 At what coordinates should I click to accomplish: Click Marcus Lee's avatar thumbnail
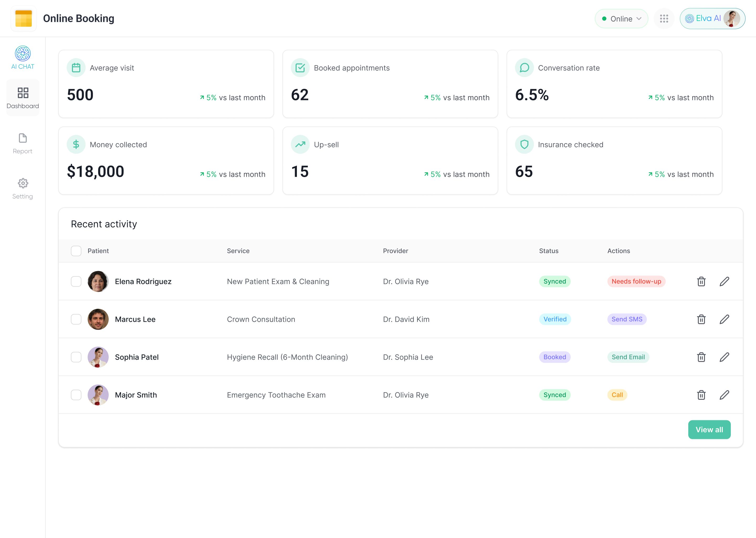[98, 319]
